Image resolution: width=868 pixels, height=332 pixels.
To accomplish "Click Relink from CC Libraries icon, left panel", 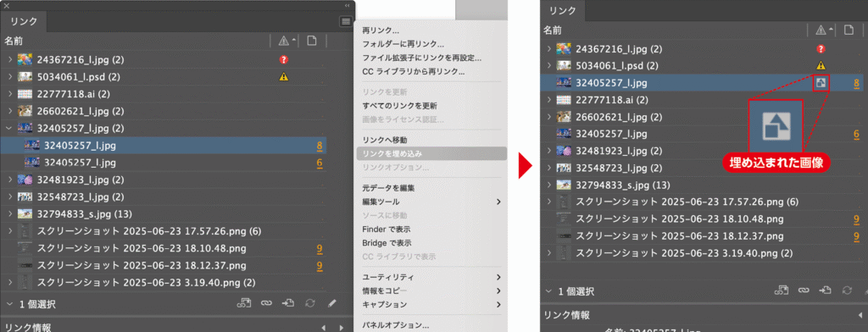I will [x=244, y=303].
